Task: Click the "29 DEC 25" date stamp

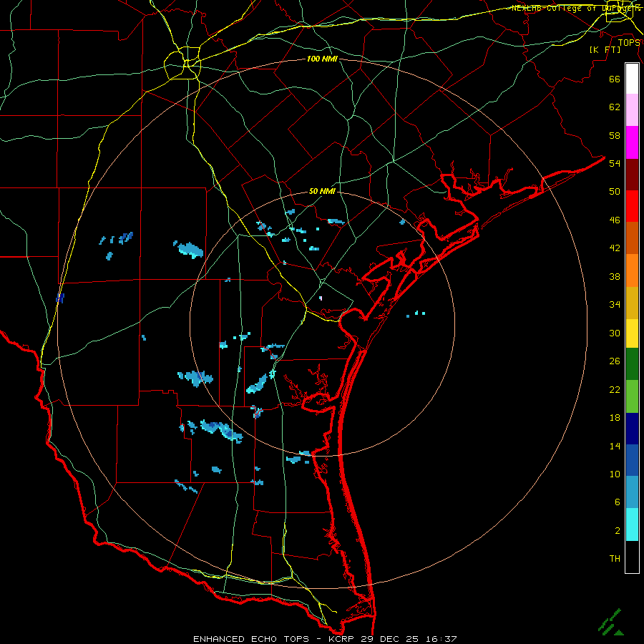Action: 390,639
